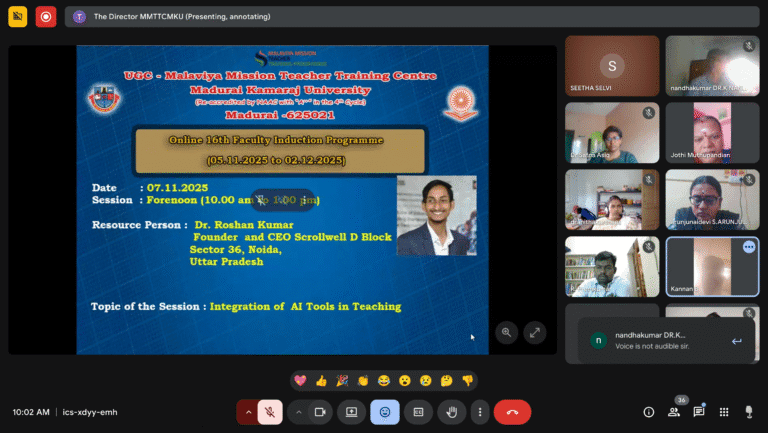Close the emoji reactions picker button
The image size is (768, 433).
coord(385,411)
